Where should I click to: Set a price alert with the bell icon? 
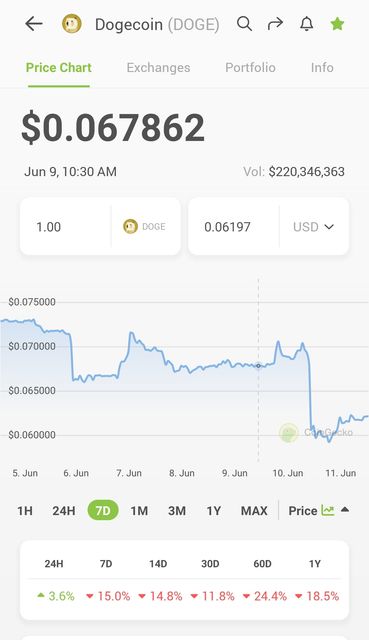tap(307, 24)
